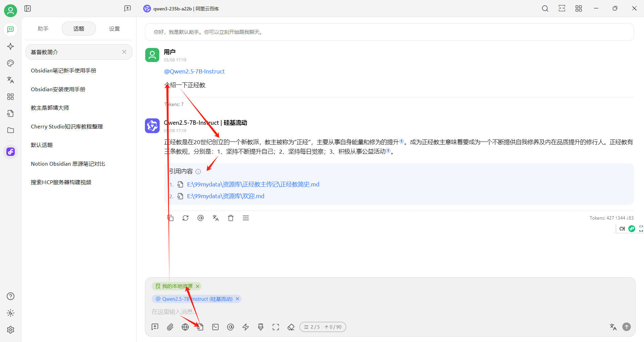Screen dimensions: 644x342
Task: Select model qwen3-235b-a22b in header
Action: (181, 8)
